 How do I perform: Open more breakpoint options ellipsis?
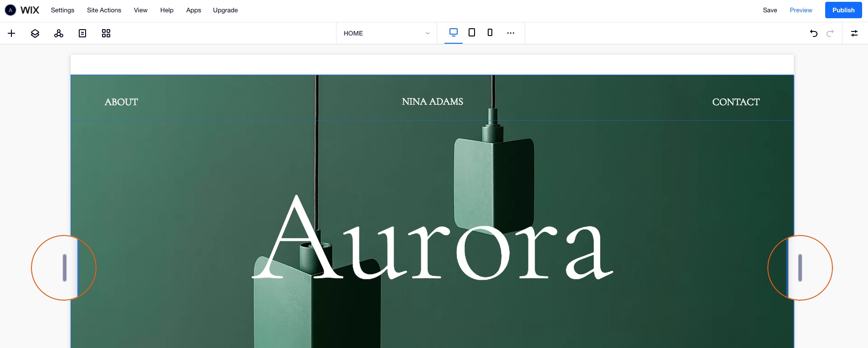(x=511, y=33)
